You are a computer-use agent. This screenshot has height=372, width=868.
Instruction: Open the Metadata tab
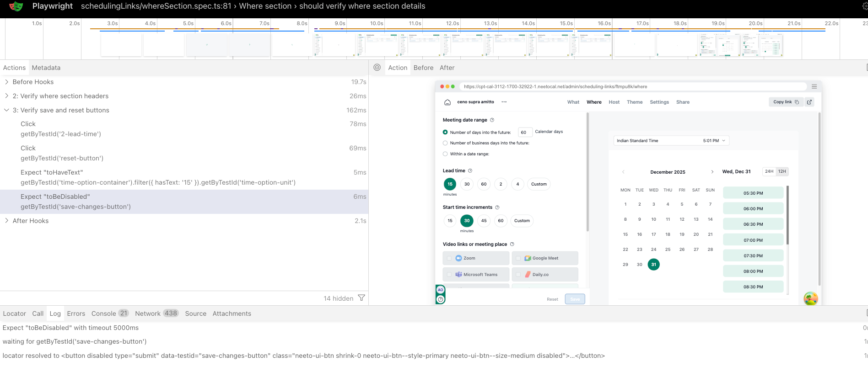pyautogui.click(x=46, y=68)
